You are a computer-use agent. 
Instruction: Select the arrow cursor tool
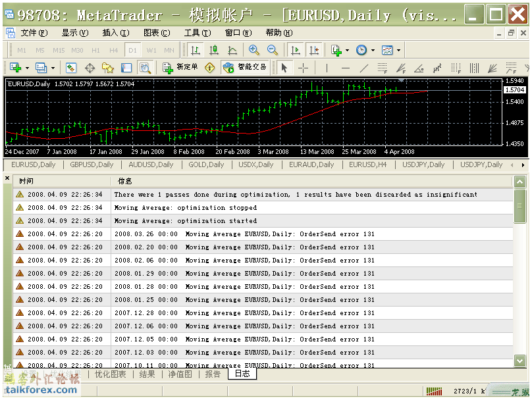coord(284,68)
